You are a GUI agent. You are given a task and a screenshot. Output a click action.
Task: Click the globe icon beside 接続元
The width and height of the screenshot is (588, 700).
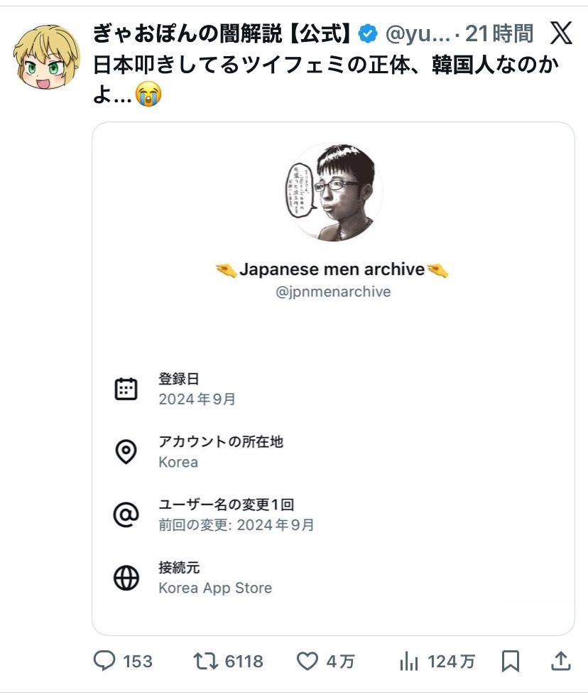tap(126, 578)
